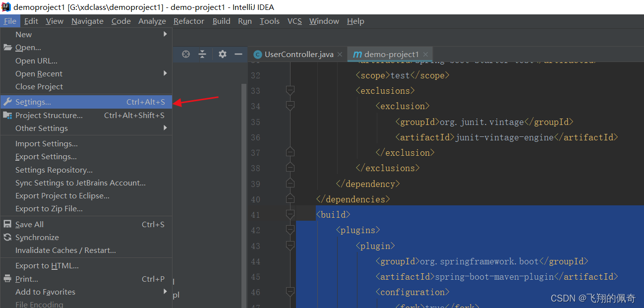Close the UserController.java tab
The image size is (644, 308).
pos(340,55)
